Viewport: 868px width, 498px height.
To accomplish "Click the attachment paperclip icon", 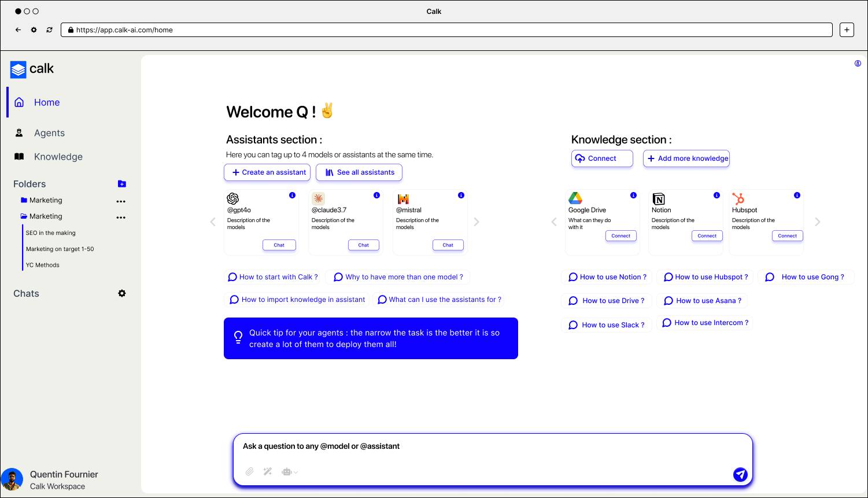I will click(x=249, y=472).
